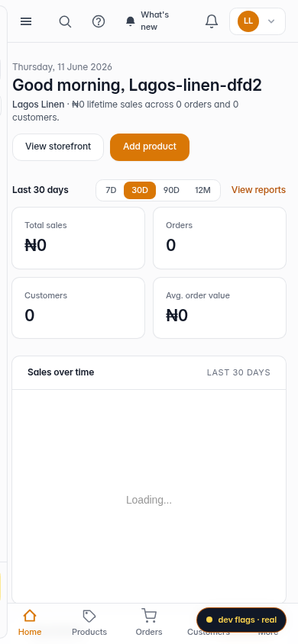Screen dimensions: 298x644
Task: Click the dev flags · real pill
Action: (241, 620)
